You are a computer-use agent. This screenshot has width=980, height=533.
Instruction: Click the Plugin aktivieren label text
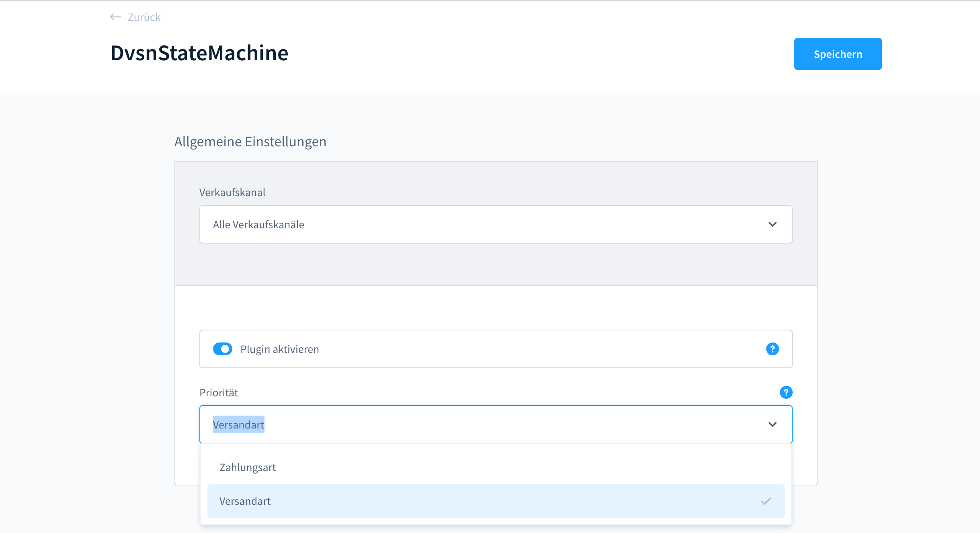coord(280,349)
